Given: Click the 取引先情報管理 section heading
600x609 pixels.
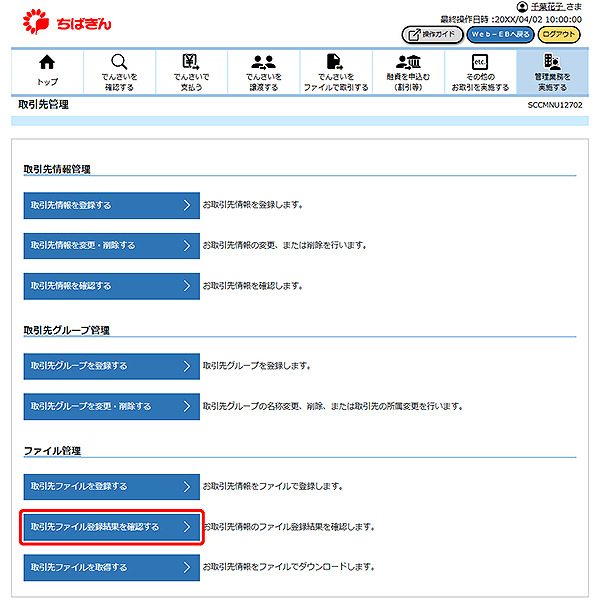Looking at the screenshot, I should 57,169.
